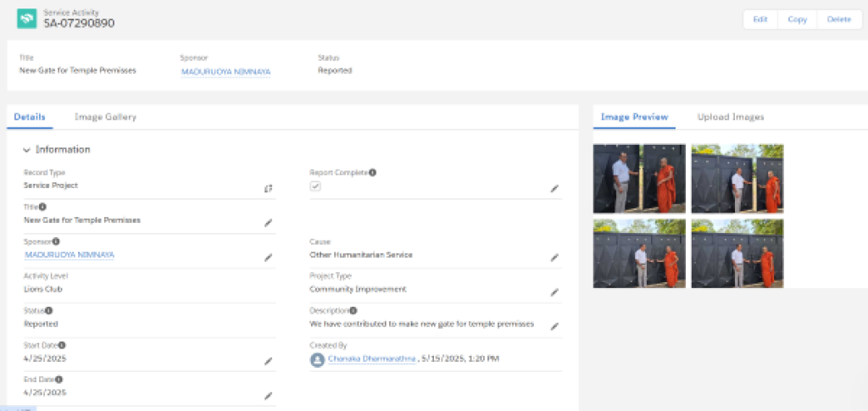Open the third gate photo thumbnail
The width and height of the screenshot is (868, 411).
(x=639, y=253)
